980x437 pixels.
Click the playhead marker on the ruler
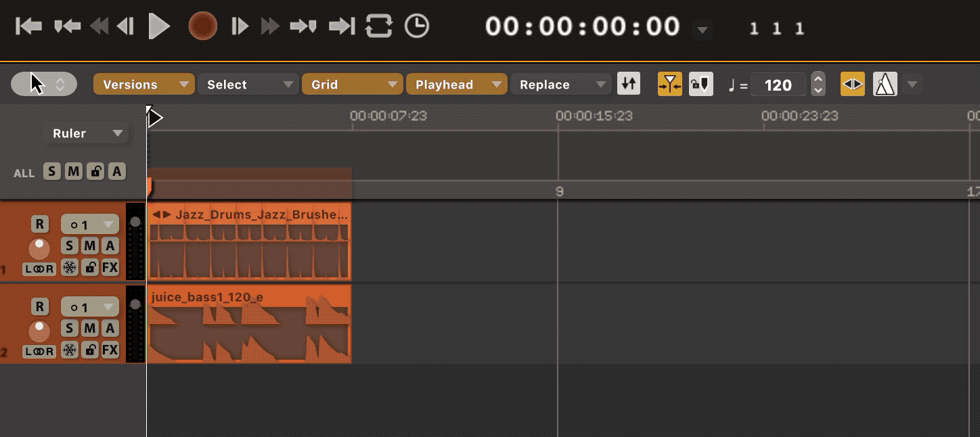[x=155, y=118]
